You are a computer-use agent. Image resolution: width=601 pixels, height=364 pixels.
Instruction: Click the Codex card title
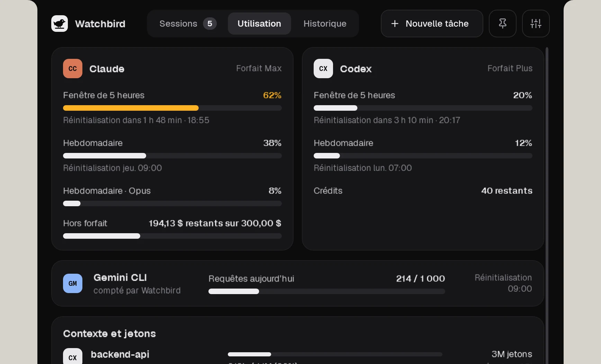[356, 69]
